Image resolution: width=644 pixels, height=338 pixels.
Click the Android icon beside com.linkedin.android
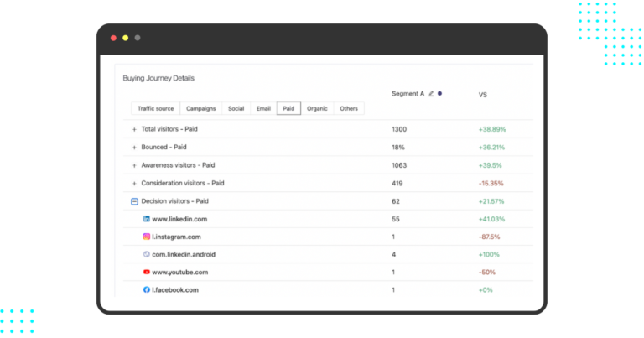[x=146, y=254]
